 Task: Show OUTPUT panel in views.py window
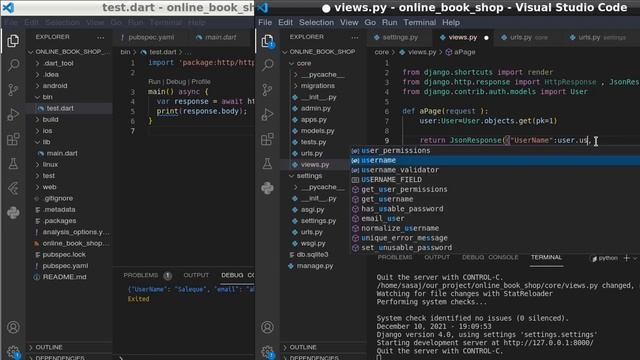437,258
